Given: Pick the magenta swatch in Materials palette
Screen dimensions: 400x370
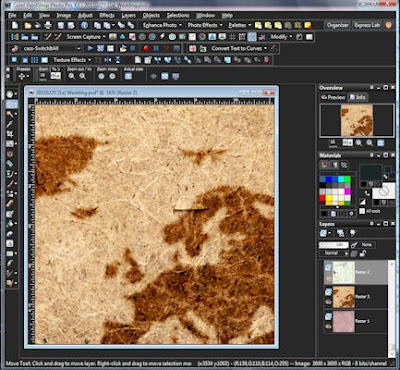Looking at the screenshot, I should click(x=347, y=191).
